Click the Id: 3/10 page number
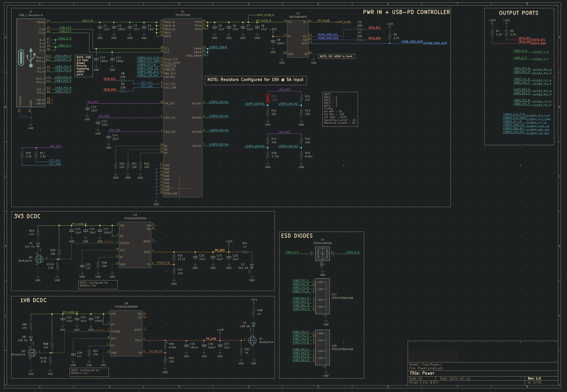 tap(534, 382)
